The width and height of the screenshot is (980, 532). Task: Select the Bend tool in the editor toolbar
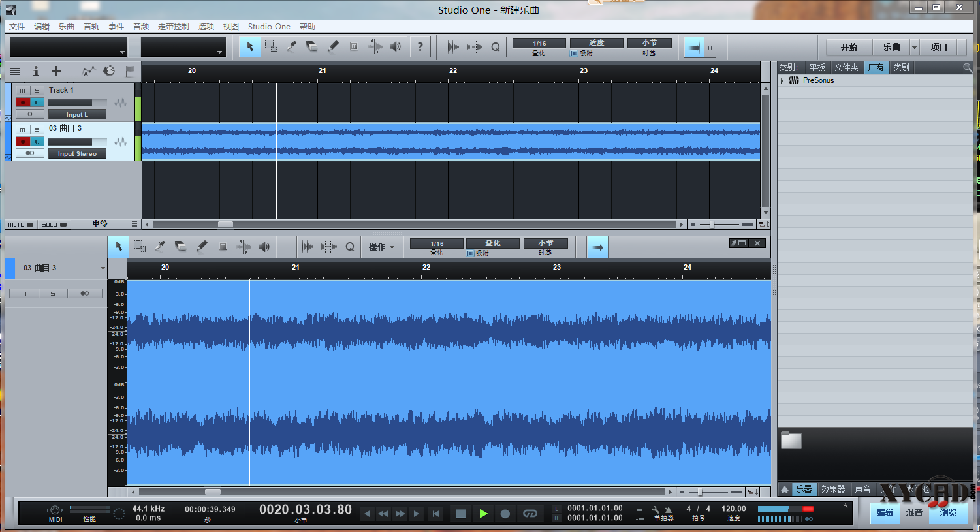[x=244, y=246]
